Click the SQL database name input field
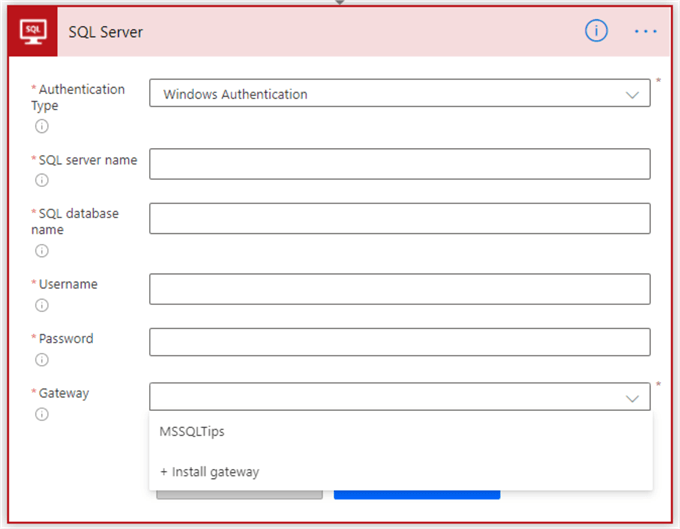Viewport: 680px width, 529px height. pos(399,218)
